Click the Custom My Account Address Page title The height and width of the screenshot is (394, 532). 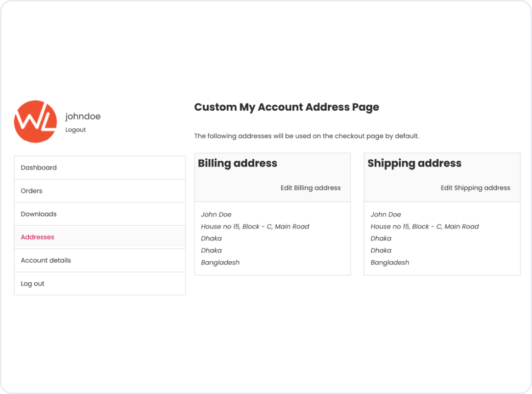click(x=287, y=107)
